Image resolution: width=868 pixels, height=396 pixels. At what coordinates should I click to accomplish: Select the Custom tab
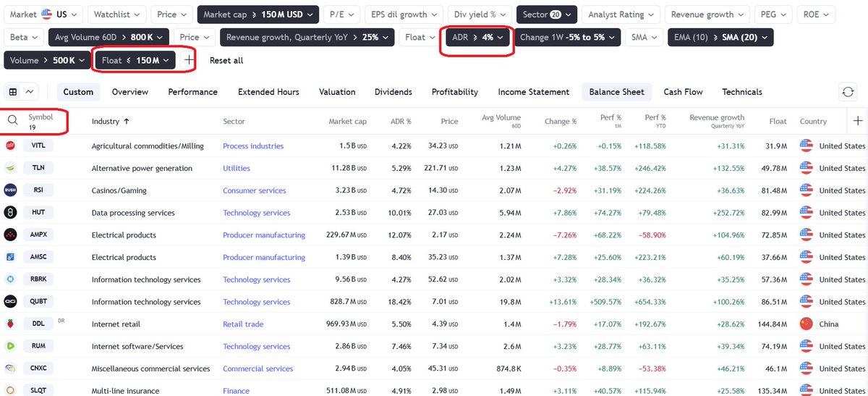click(78, 92)
